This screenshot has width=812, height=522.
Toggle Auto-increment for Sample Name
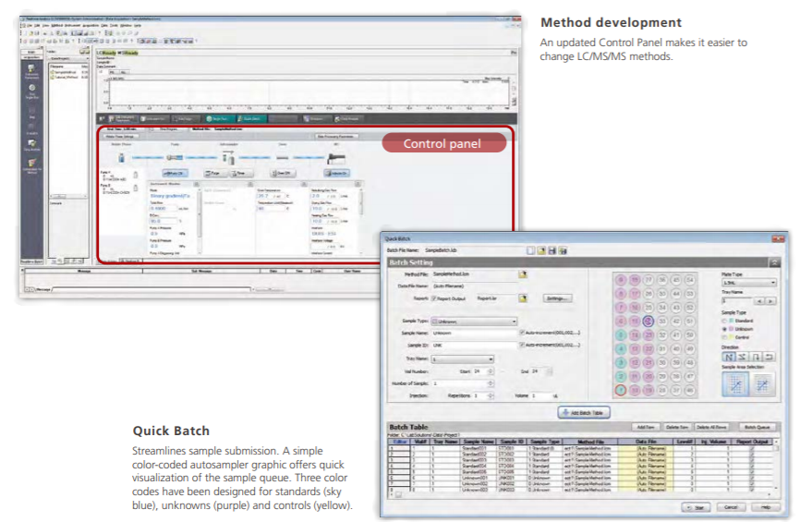pos(522,333)
